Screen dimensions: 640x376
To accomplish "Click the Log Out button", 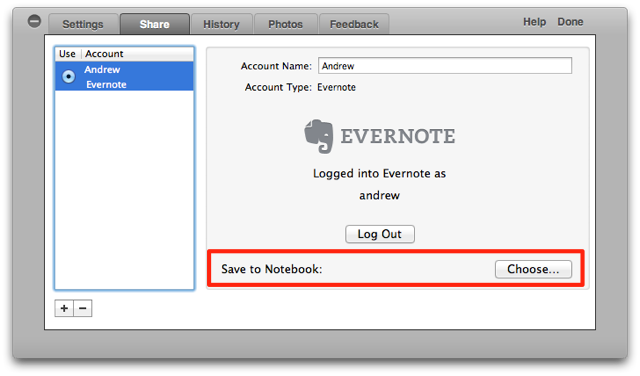I will (x=380, y=234).
